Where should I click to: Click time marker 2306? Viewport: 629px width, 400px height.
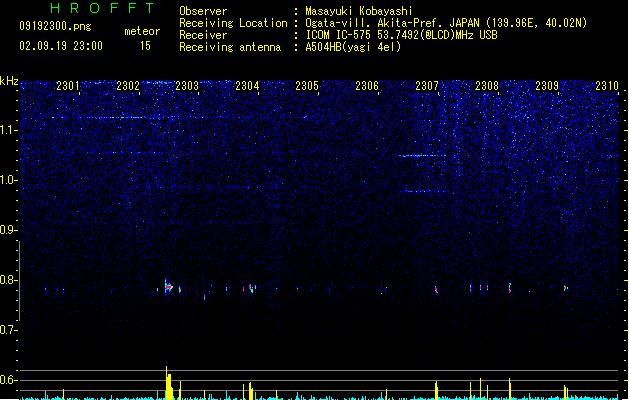pos(367,85)
